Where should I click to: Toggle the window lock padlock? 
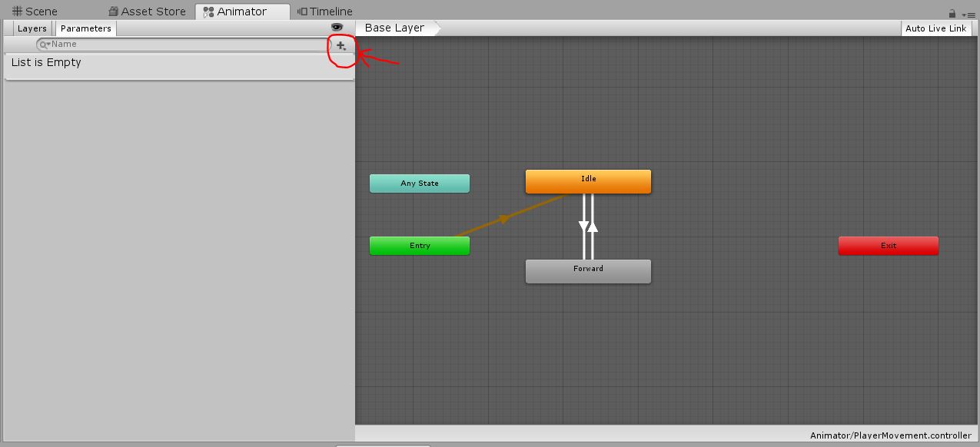point(952,13)
